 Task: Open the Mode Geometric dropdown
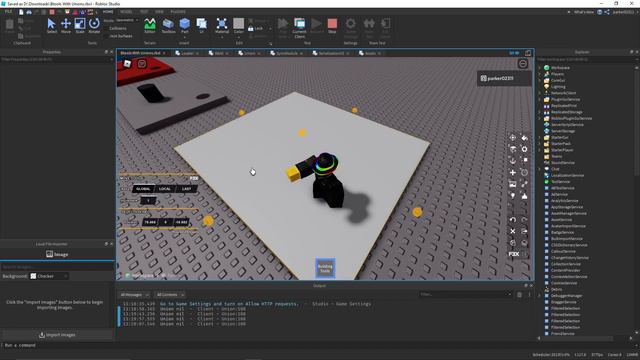coord(127,20)
